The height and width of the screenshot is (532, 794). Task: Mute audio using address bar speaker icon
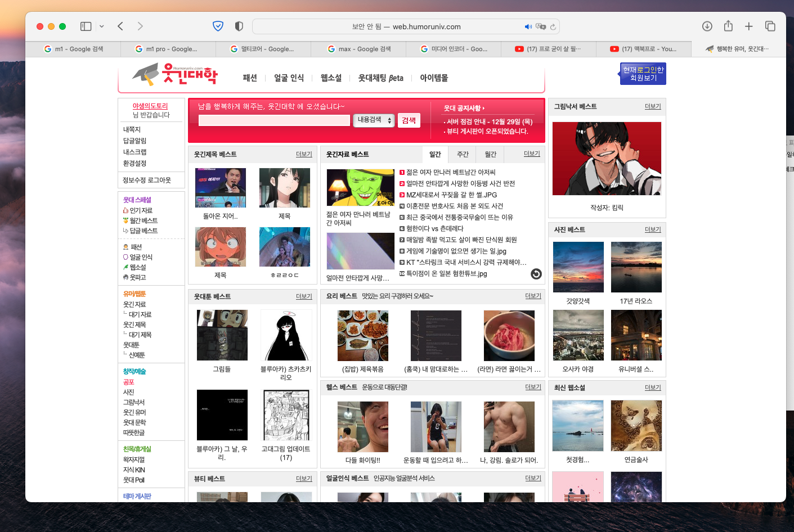pos(528,27)
